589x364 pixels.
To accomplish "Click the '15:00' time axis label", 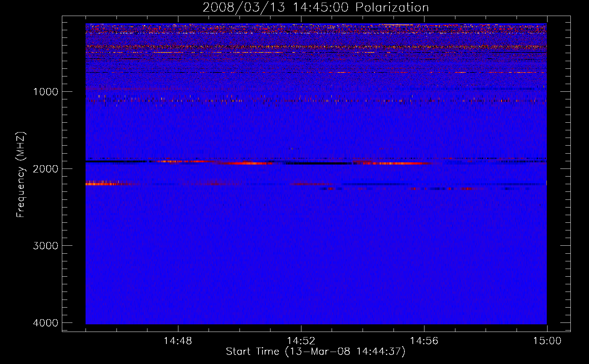I will click(x=547, y=341).
